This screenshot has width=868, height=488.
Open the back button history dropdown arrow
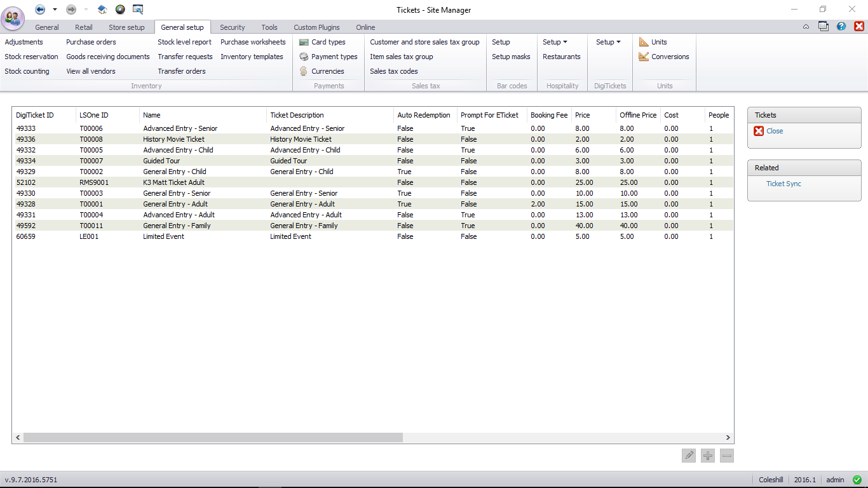[55, 10]
